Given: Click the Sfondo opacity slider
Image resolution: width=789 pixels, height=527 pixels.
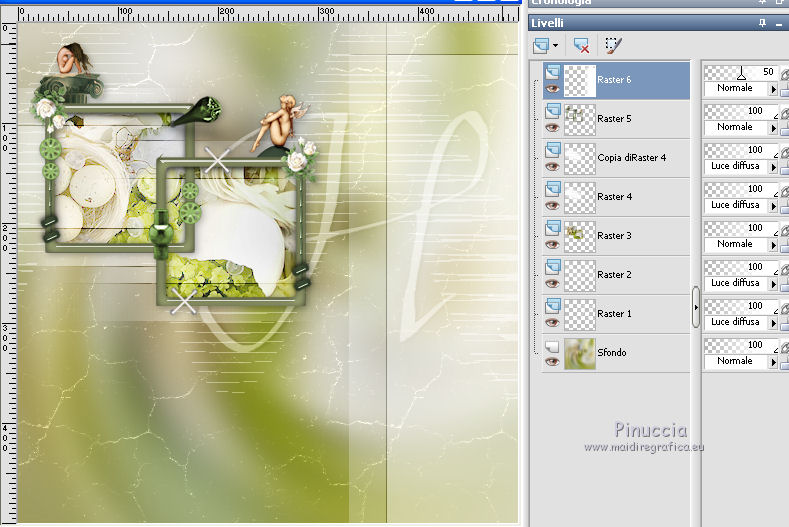Looking at the screenshot, I should tap(741, 345).
